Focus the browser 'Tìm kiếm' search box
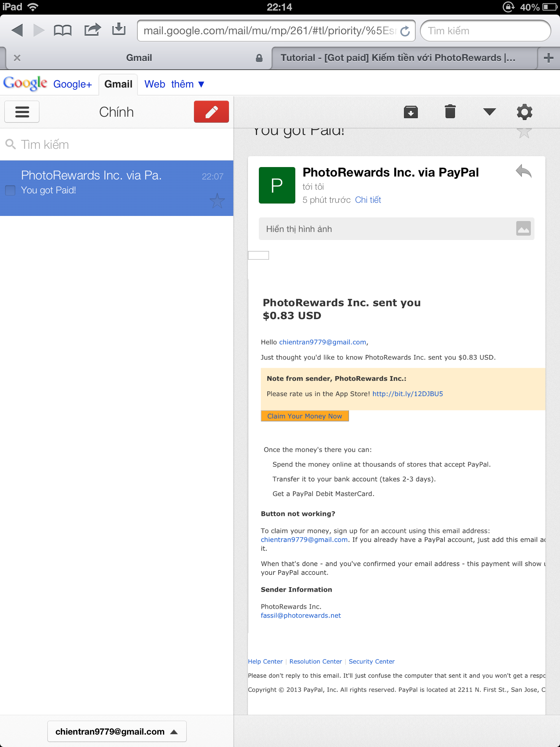 pos(485,31)
